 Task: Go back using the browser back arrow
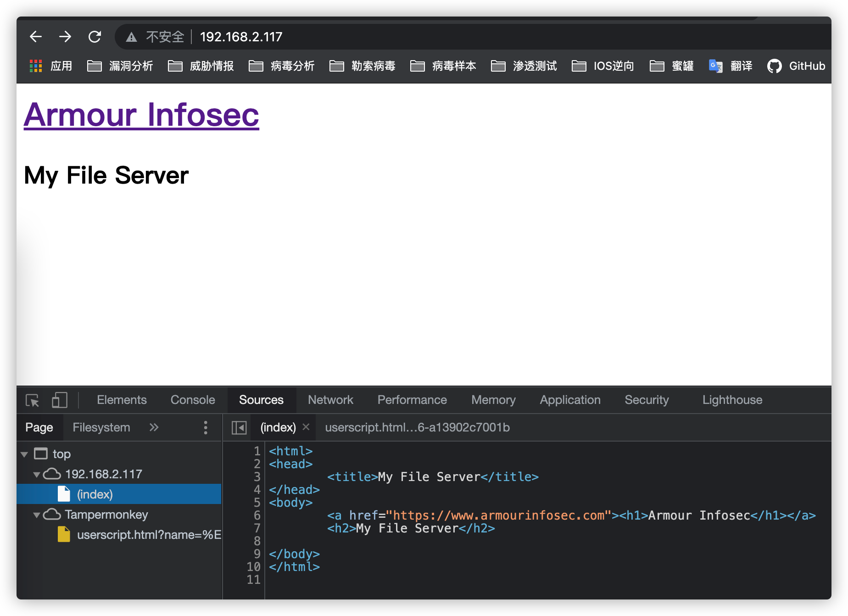pos(36,37)
